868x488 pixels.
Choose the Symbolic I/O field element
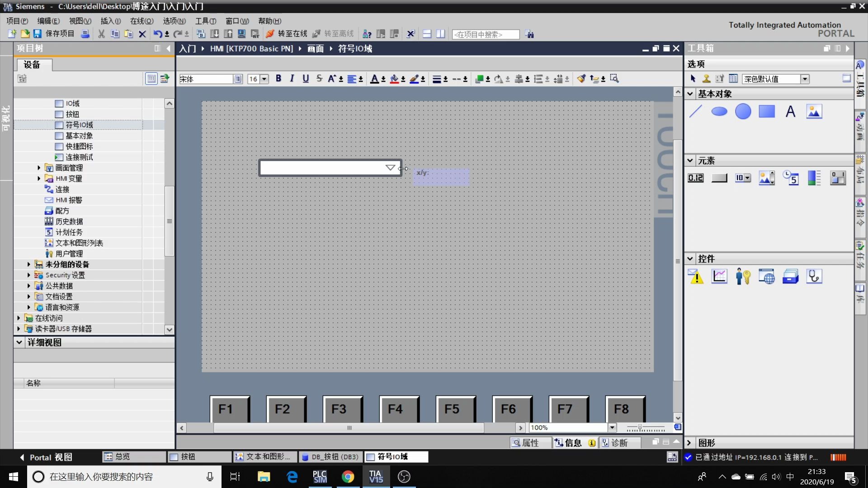coord(743,178)
